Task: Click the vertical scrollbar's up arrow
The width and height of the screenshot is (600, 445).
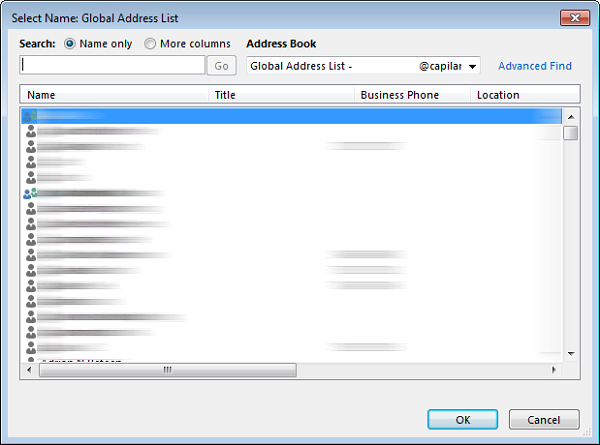Action: [x=570, y=115]
